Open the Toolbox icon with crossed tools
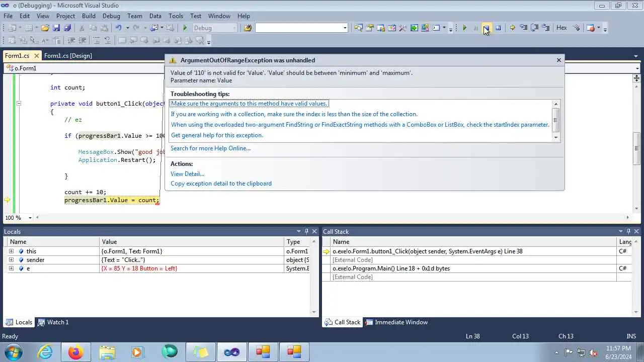 click(403, 28)
